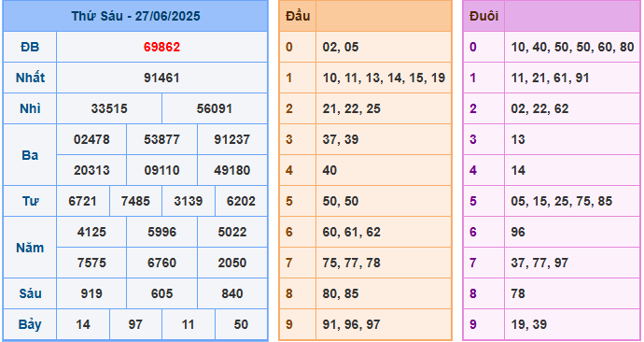Click Ba prize number 02478
644x342 pixels.
click(x=91, y=139)
